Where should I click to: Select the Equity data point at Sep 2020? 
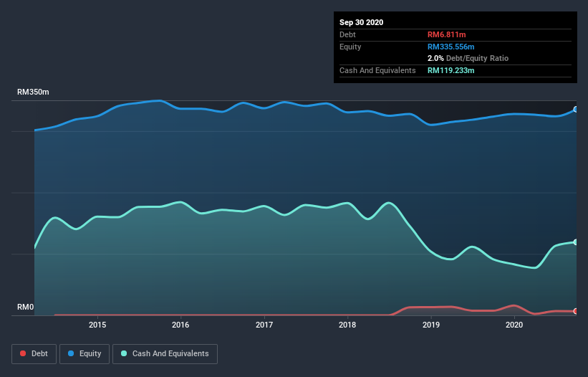[x=575, y=110]
